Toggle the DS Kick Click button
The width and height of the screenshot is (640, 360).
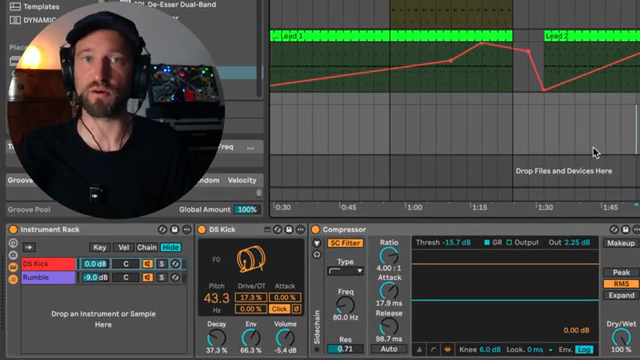click(279, 309)
